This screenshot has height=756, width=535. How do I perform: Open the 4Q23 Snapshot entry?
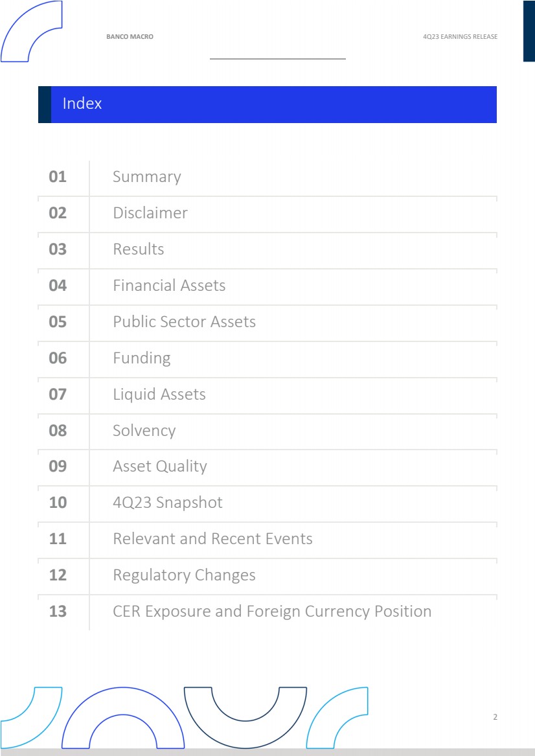(168, 503)
